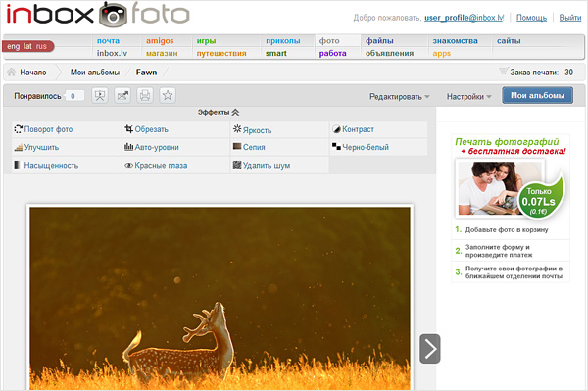
Task: Open the apps menu item
Action: point(441,53)
